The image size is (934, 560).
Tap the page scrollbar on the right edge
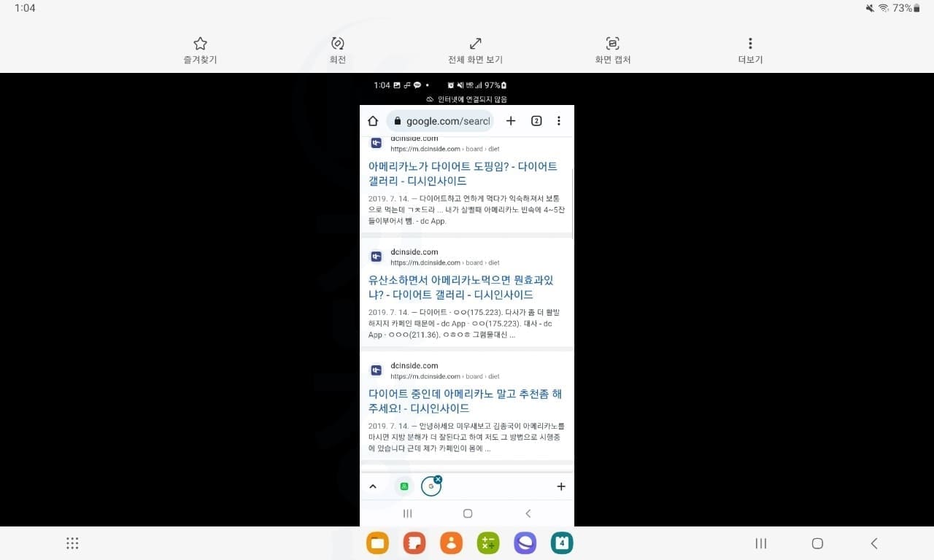coord(573,203)
